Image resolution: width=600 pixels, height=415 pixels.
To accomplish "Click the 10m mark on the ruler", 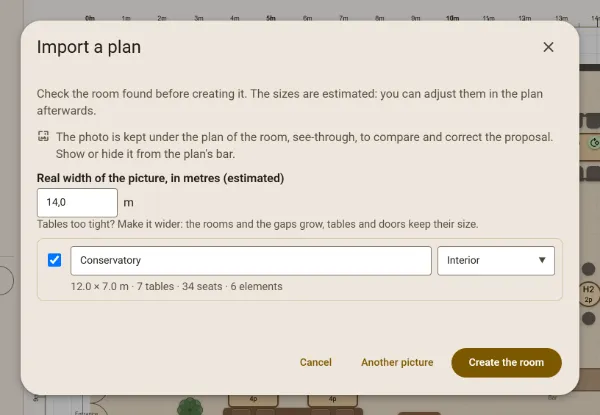I will (452, 18).
